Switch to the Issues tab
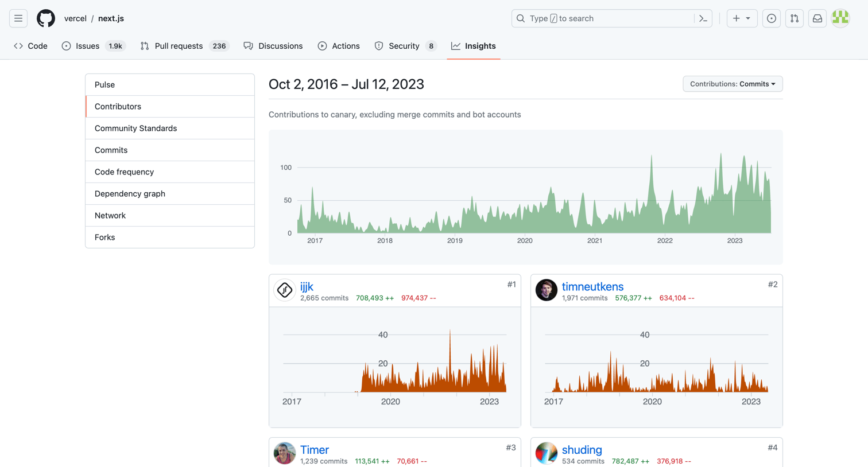 [x=94, y=46]
